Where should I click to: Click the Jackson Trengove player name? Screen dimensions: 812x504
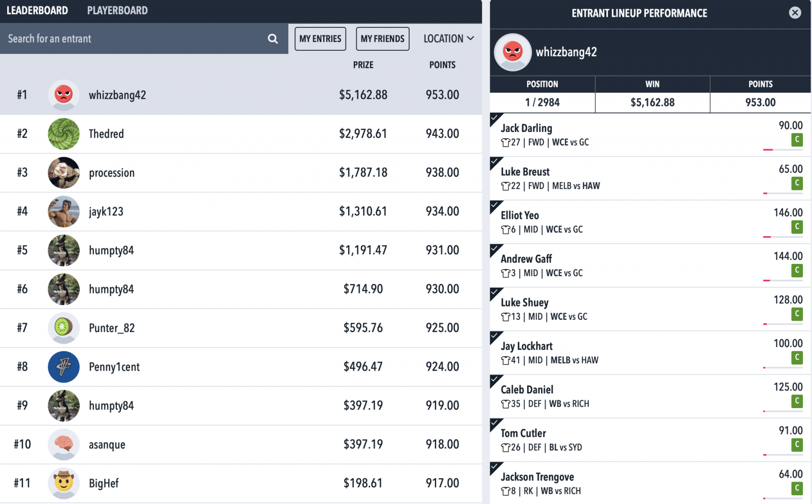(537, 477)
